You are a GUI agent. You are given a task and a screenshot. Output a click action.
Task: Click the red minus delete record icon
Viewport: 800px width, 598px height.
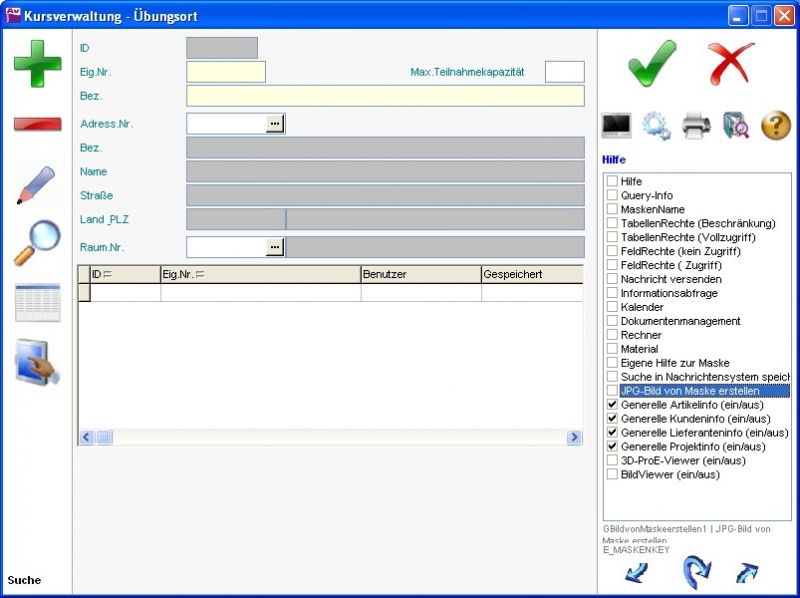[x=37, y=124]
